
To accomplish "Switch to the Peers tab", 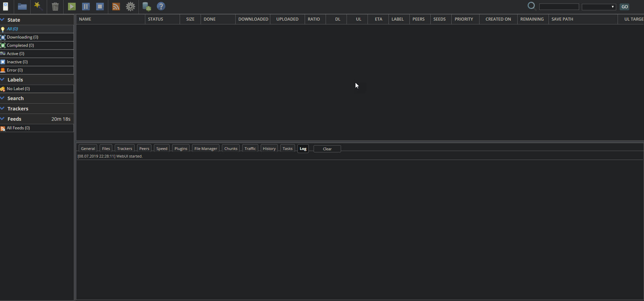I will point(144,149).
